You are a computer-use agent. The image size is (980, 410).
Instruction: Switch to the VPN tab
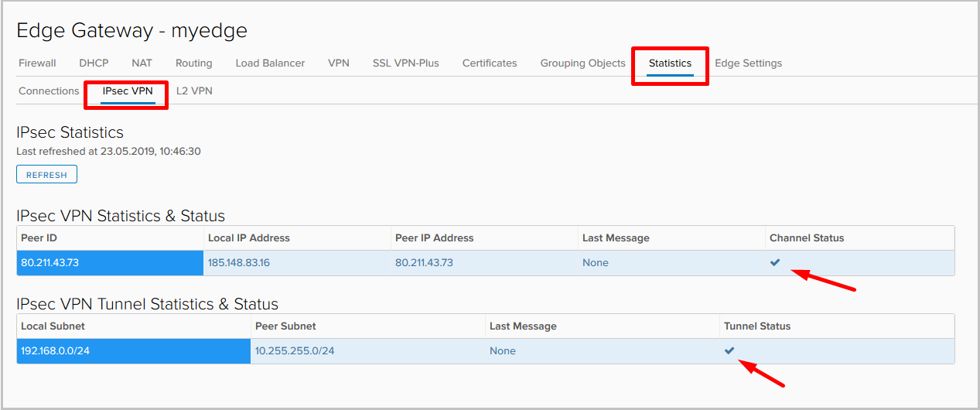pyautogui.click(x=339, y=63)
